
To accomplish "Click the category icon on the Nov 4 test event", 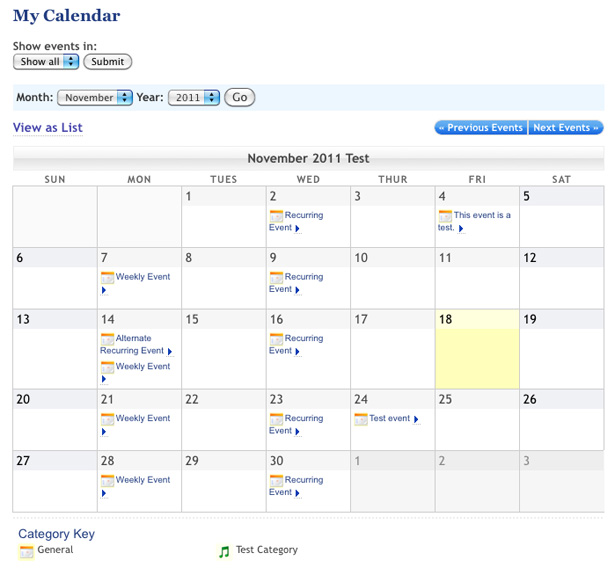I will pos(445,216).
